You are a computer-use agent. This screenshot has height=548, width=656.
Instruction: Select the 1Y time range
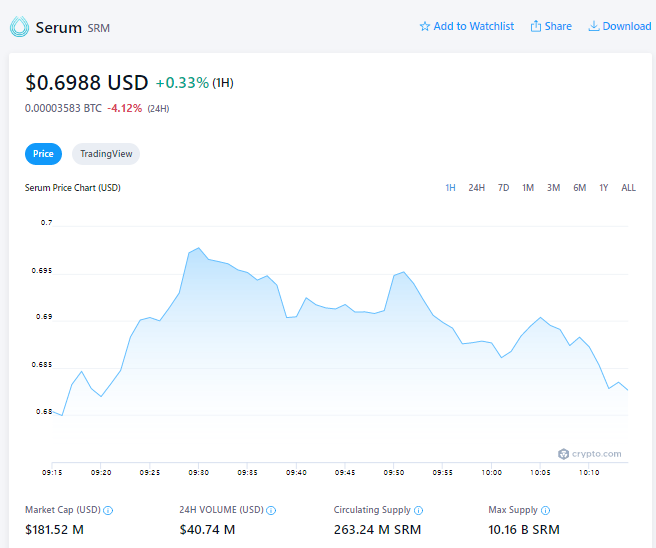(x=603, y=188)
